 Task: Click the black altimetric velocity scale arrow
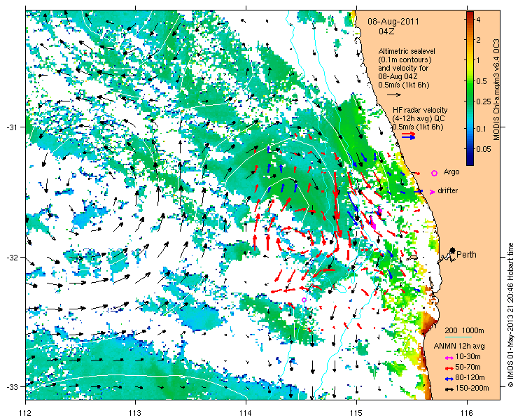(x=394, y=94)
